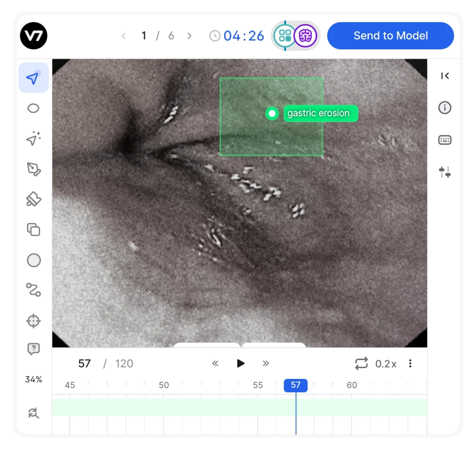Go to next item arrow
This screenshot has width=476, height=449.
click(x=189, y=36)
